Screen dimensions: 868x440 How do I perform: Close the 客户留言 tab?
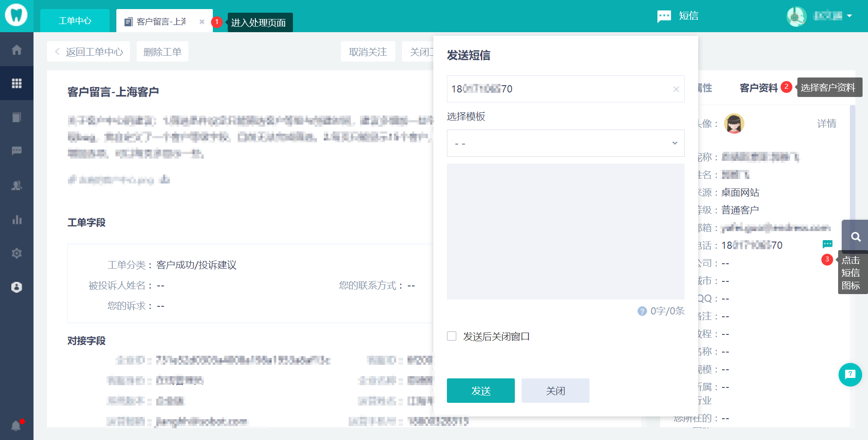point(202,21)
